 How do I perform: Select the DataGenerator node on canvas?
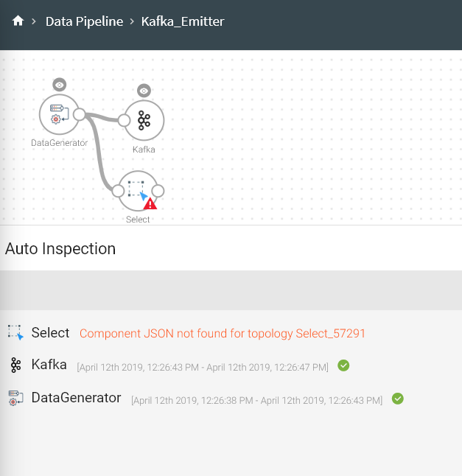(58, 114)
